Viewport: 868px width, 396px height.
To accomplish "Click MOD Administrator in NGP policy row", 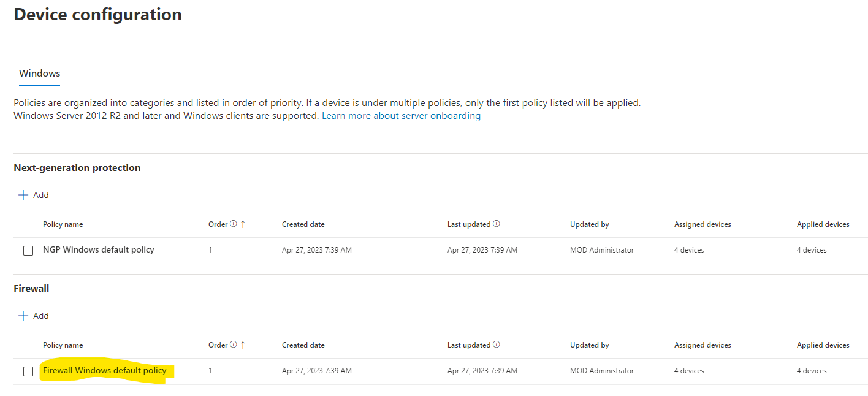I will (602, 250).
